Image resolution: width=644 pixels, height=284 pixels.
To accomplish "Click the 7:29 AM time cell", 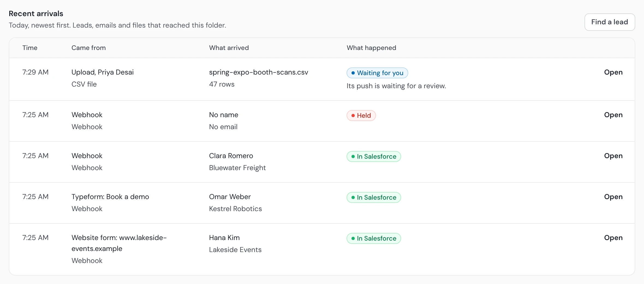I will point(35,72).
